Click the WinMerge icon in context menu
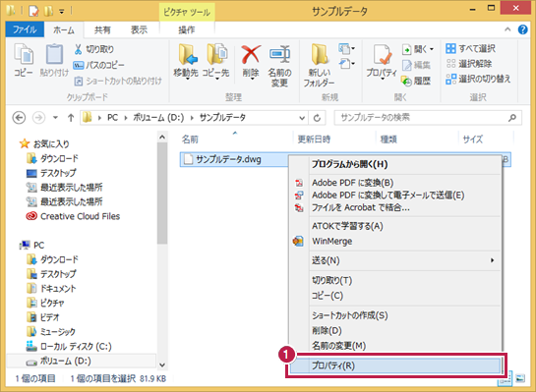This screenshot has height=392, width=536. [x=298, y=241]
